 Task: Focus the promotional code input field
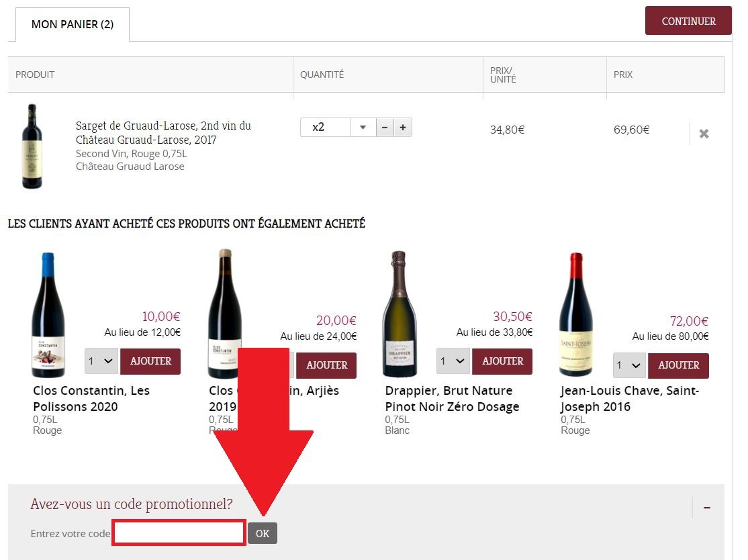pyautogui.click(x=179, y=533)
